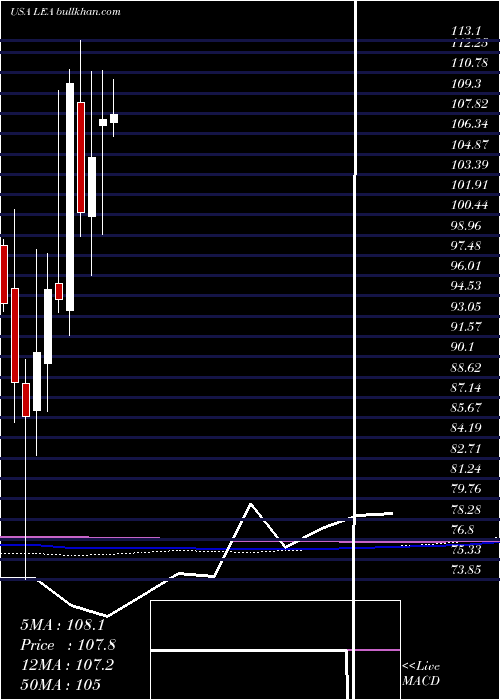Click the 94.53 price level label
This screenshot has height=700, width=500.
(466, 286)
